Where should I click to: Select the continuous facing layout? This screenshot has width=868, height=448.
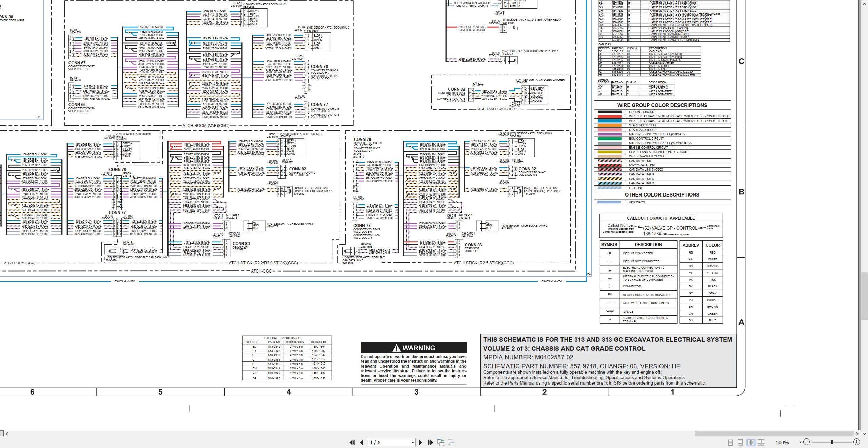[761, 442]
